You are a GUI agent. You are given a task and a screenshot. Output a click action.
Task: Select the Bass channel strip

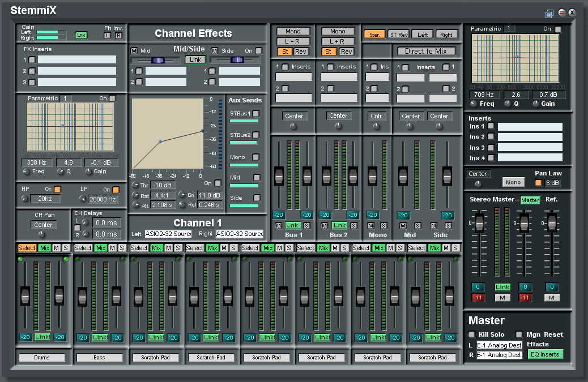tap(83, 248)
